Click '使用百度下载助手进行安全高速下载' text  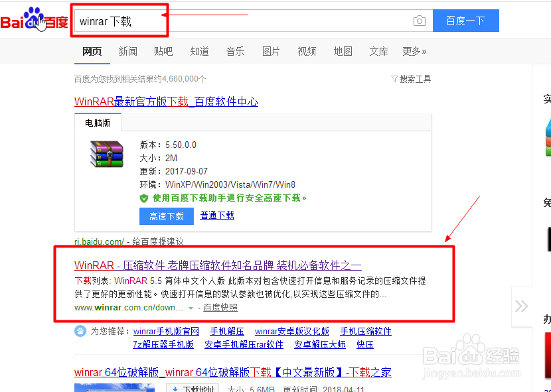tap(230, 198)
